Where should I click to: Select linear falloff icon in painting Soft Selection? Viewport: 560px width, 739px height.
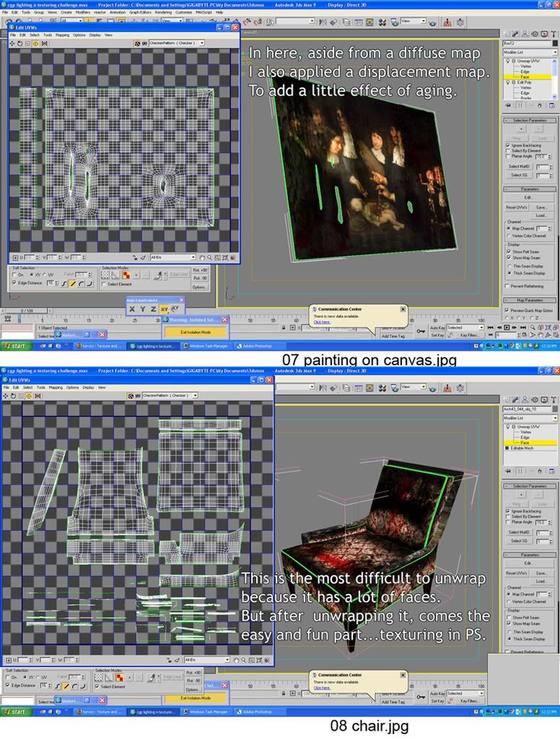click(x=73, y=284)
